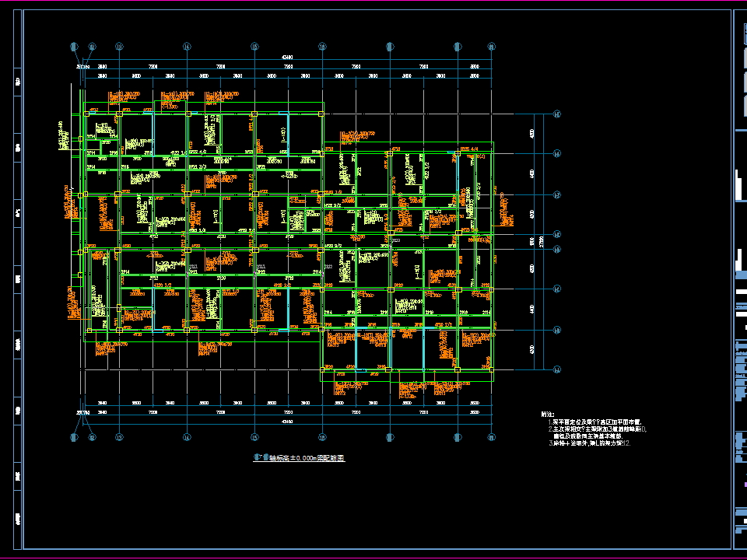Select the rightmost grid bubble in top row
The image size is (747, 560).
tap(491, 47)
